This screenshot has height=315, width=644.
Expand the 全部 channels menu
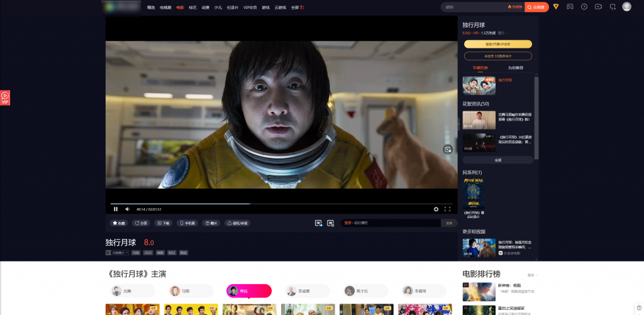[297, 8]
